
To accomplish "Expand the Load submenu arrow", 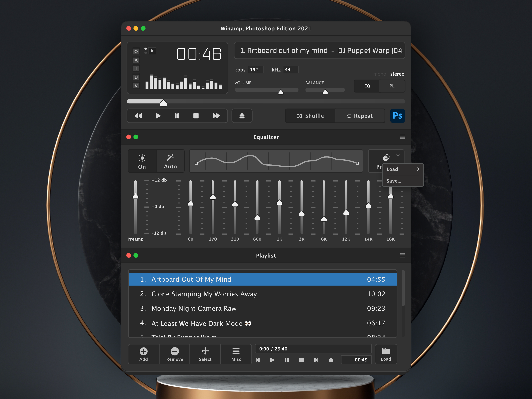I will (418, 169).
